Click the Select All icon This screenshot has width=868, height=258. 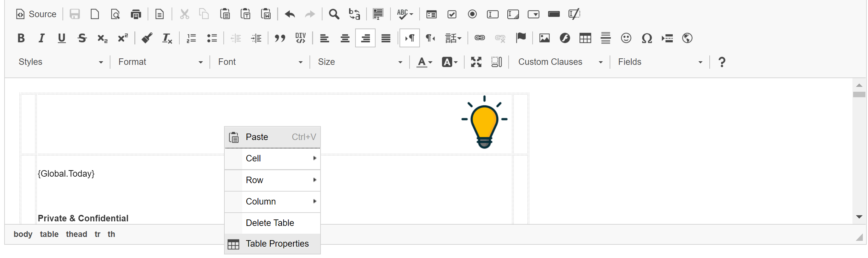pyautogui.click(x=378, y=14)
